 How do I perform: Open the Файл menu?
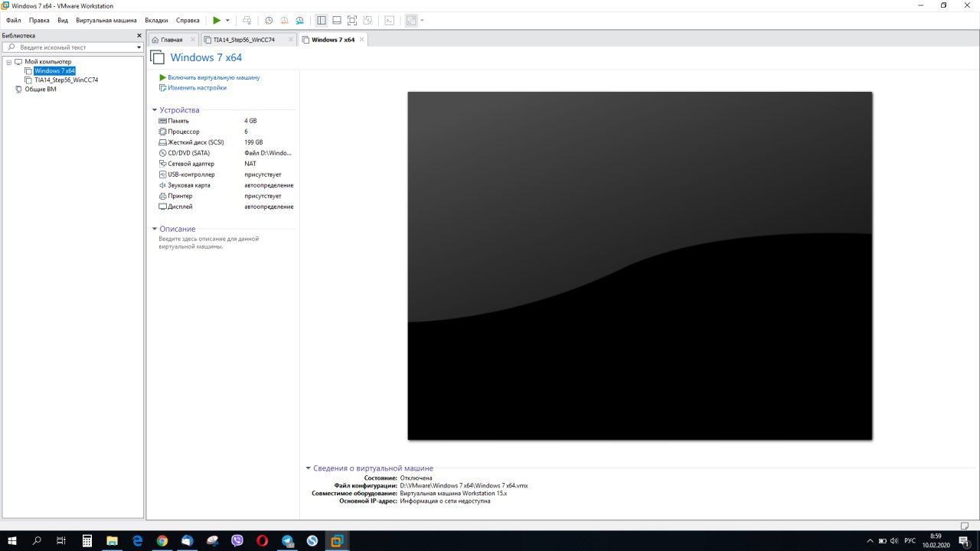coord(14,20)
